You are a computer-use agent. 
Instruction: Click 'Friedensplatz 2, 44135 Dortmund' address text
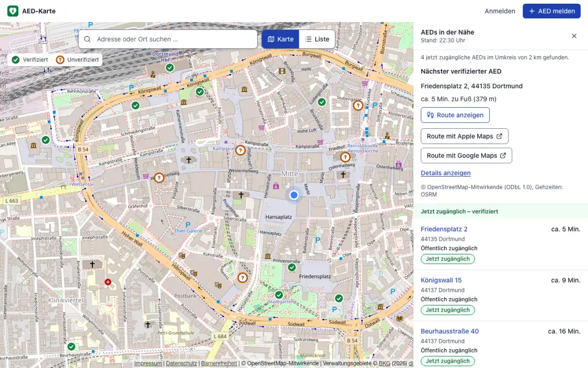(x=471, y=86)
